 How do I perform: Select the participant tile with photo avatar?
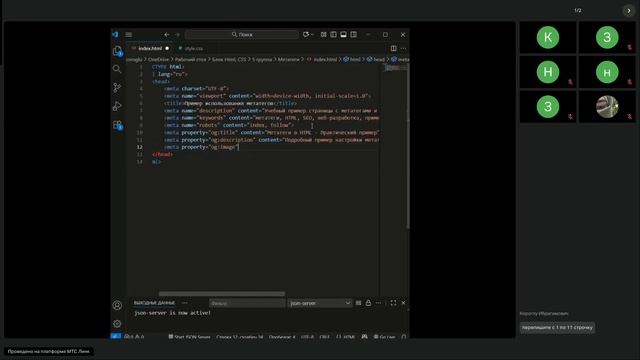(607, 107)
